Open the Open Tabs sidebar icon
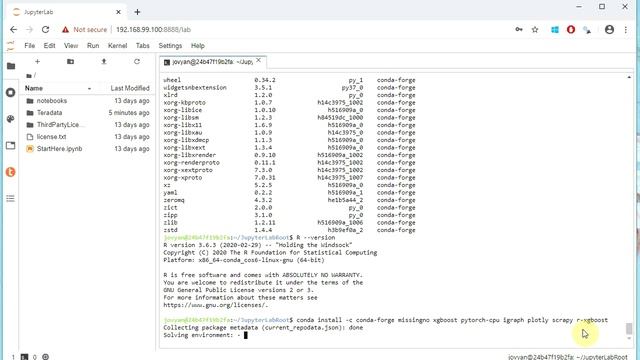640x360 pixels. coord(11,145)
